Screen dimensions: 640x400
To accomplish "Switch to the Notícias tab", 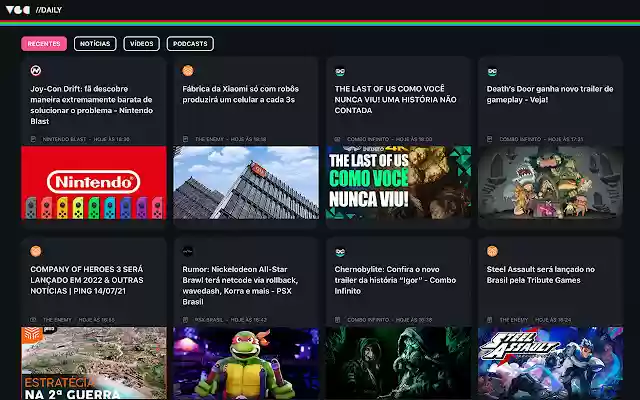I will (95, 44).
